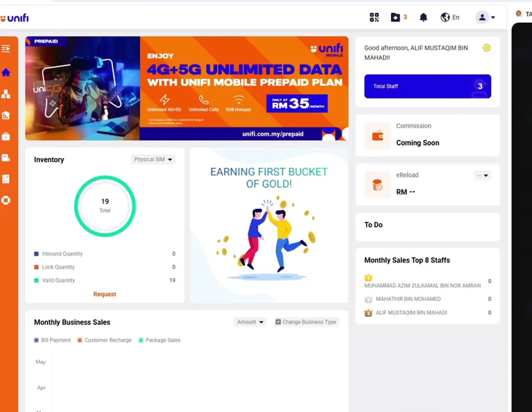The width and height of the screenshot is (532, 412).
Task: Collapse the sidebar using menu toggle icon
Action: [x=6, y=49]
